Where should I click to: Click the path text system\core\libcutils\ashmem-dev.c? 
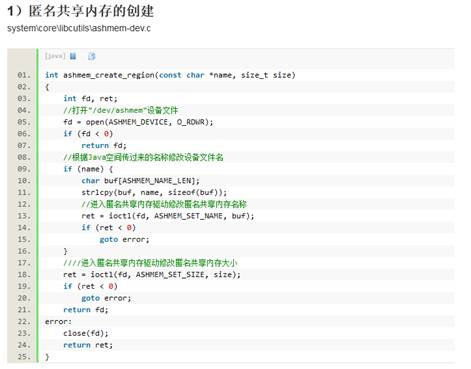(x=79, y=28)
